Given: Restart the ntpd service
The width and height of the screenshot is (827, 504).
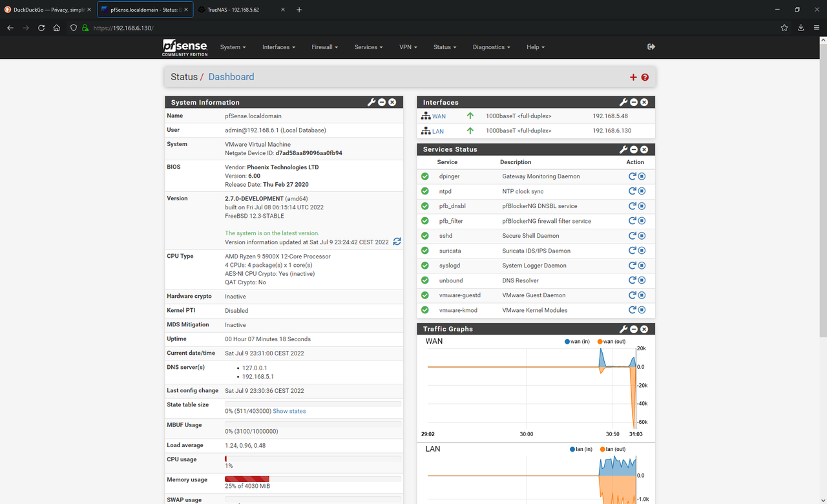Looking at the screenshot, I should (633, 191).
